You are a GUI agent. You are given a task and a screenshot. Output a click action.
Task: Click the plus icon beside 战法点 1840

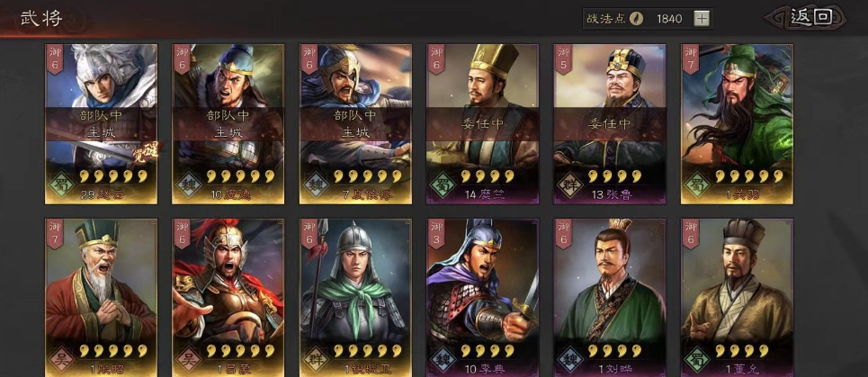(x=702, y=19)
